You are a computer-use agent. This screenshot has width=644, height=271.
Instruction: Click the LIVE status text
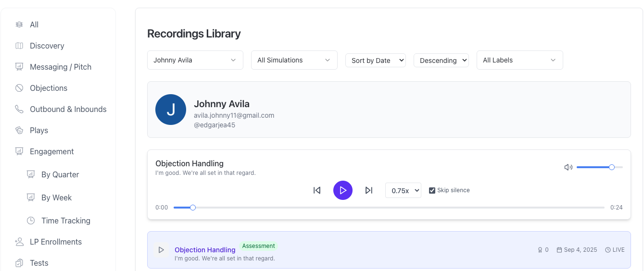click(x=619, y=250)
